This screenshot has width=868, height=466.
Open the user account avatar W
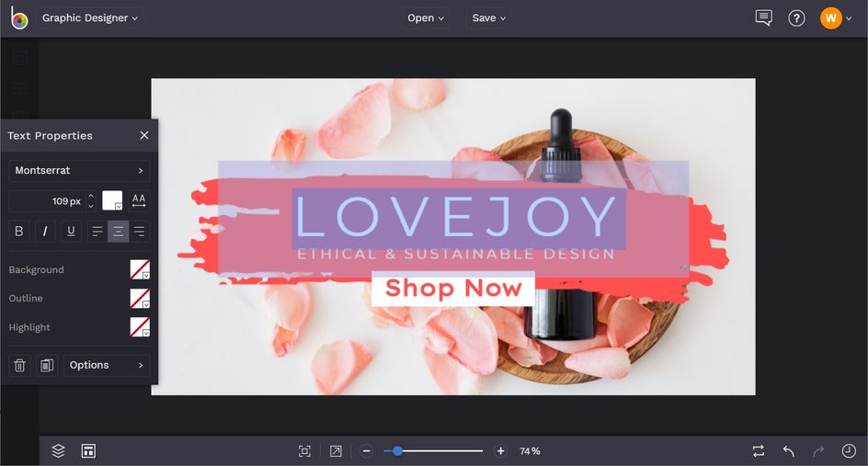830,18
